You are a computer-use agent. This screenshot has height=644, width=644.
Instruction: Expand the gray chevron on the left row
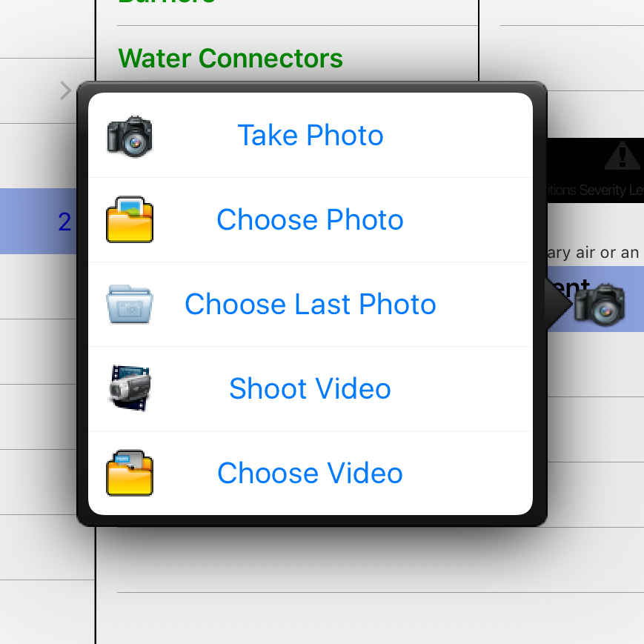(x=66, y=90)
